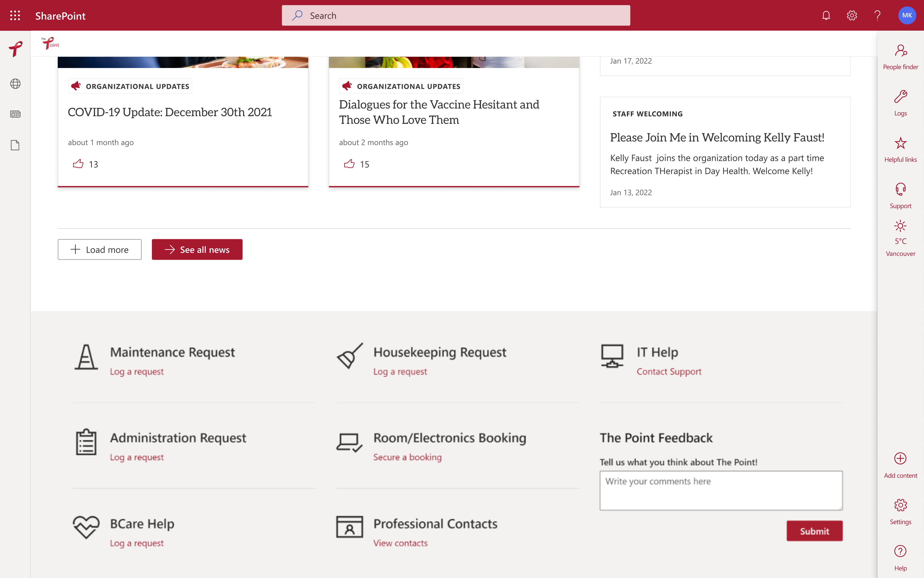The height and width of the screenshot is (578, 924).
Task: Open Settings gear in right sidebar
Action: point(900,505)
